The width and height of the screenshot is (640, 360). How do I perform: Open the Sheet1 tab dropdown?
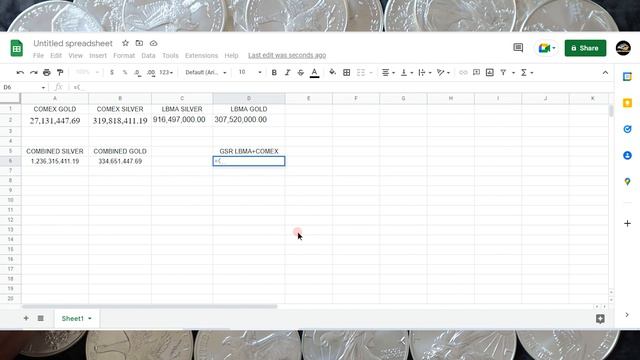click(x=90, y=318)
